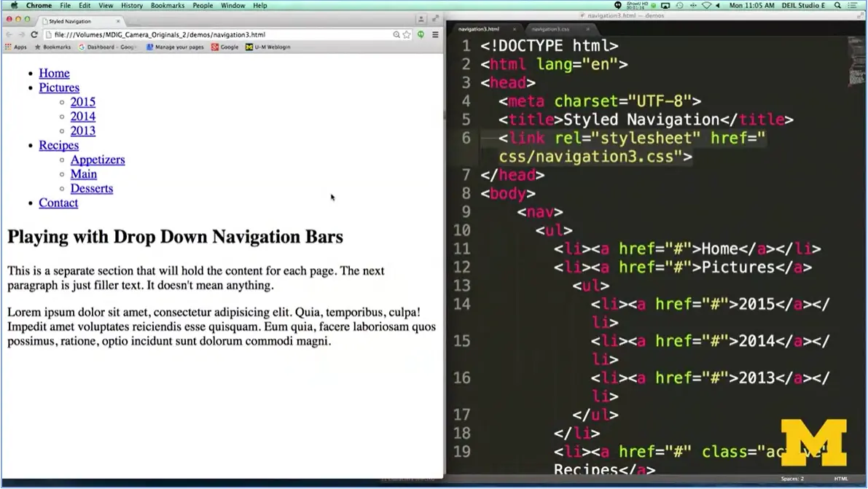Open the macOS Notification Center list icon
This screenshot has height=489, width=868.
coord(853,5)
